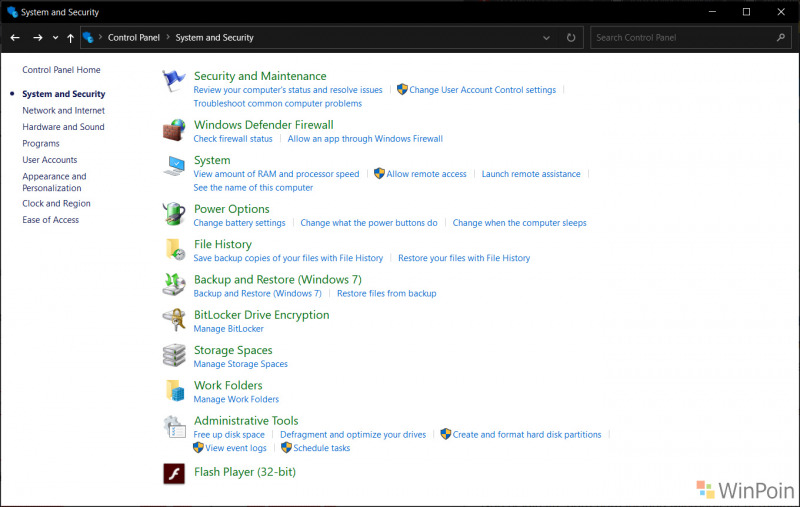Click Change when the computer sleeps

[519, 223]
